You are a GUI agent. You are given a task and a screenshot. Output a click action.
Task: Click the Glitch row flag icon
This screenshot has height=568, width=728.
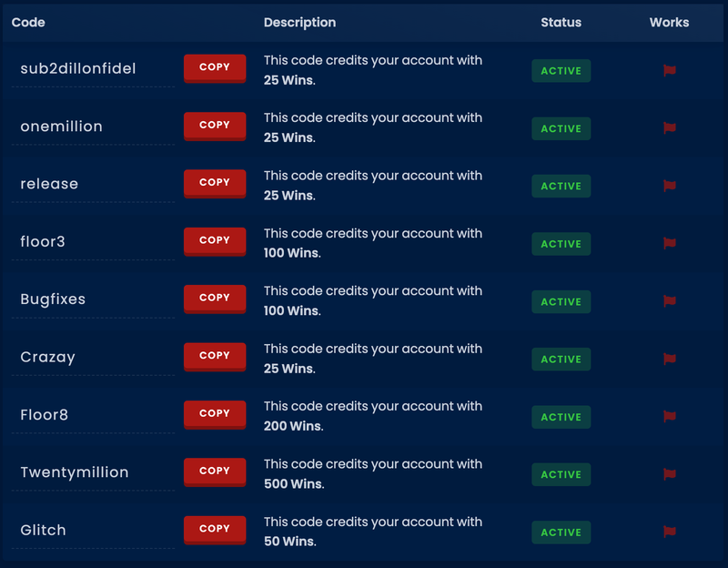point(670,532)
